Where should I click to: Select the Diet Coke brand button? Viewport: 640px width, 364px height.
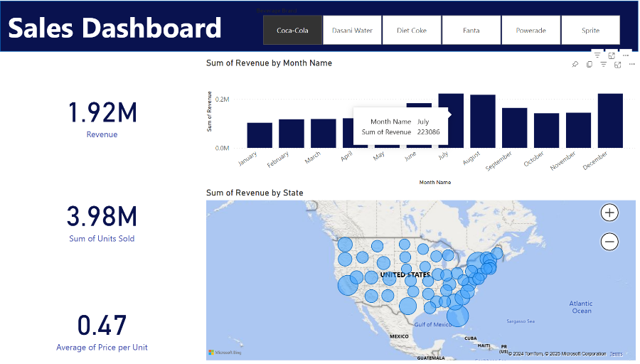(x=412, y=30)
